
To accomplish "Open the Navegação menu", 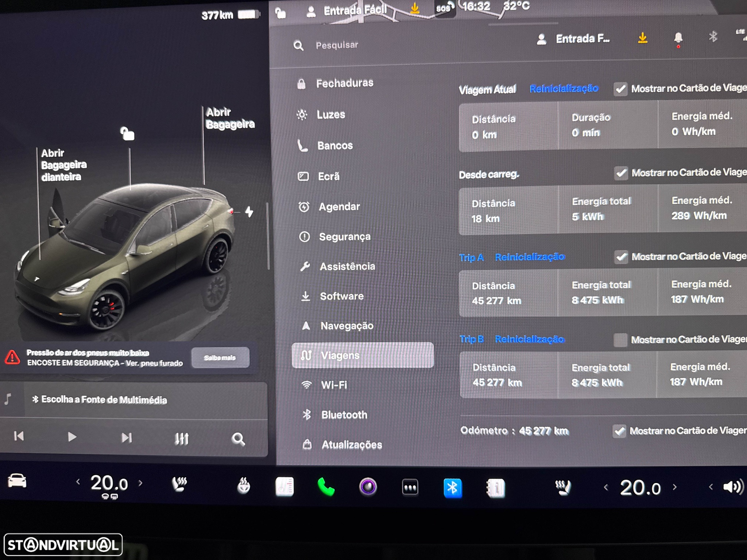I will click(x=347, y=326).
